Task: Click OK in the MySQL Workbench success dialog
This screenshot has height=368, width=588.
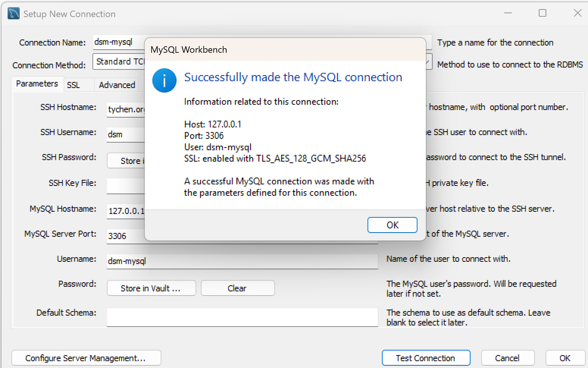Action: (x=392, y=225)
